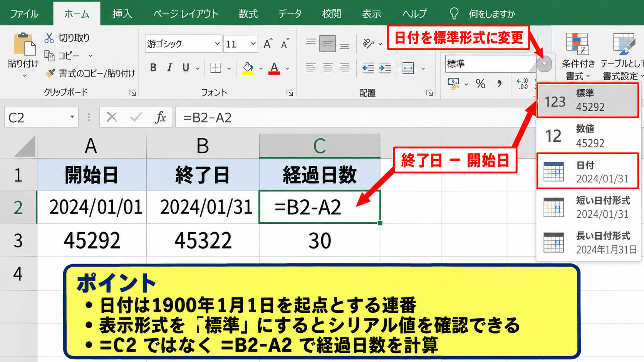Expand fill color dropdown arrow
644x362 pixels.
click(x=261, y=68)
